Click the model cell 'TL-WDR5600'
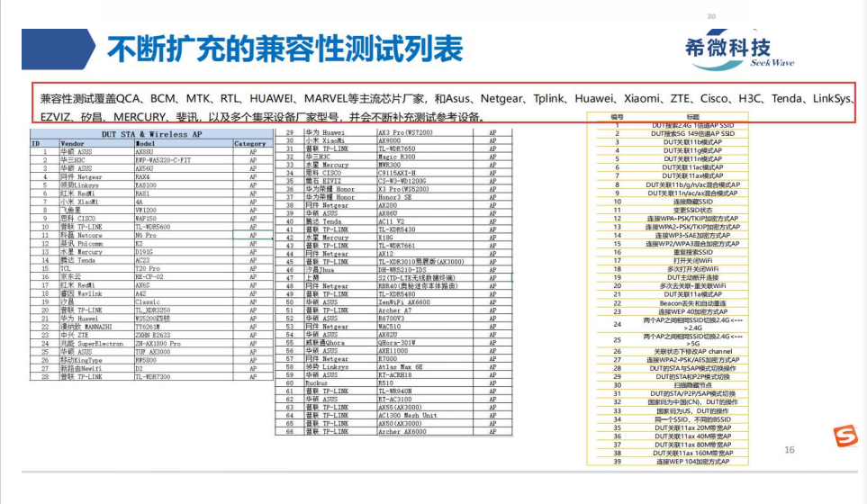 pos(153,227)
